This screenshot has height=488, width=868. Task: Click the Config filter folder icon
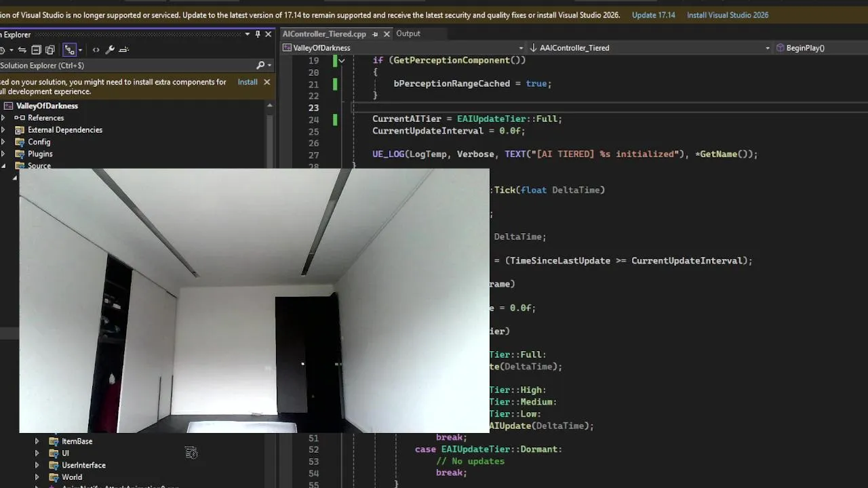pyautogui.click(x=20, y=142)
